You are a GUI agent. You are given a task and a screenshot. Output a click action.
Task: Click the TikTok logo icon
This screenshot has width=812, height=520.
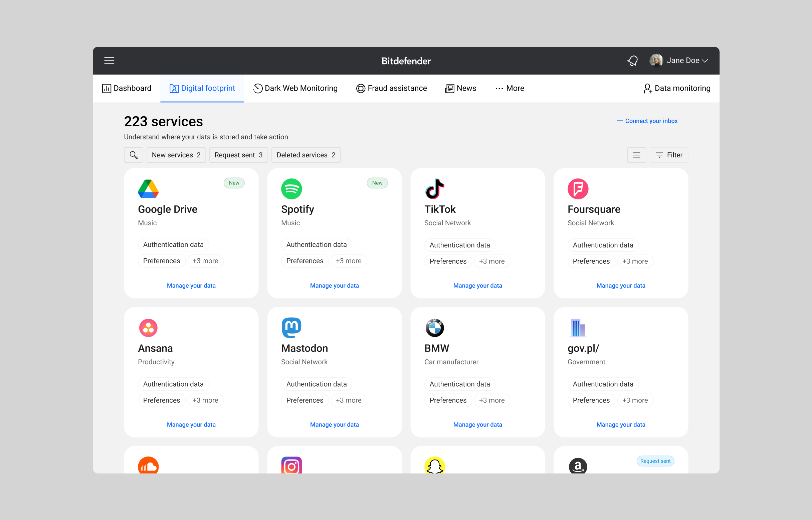coord(435,189)
